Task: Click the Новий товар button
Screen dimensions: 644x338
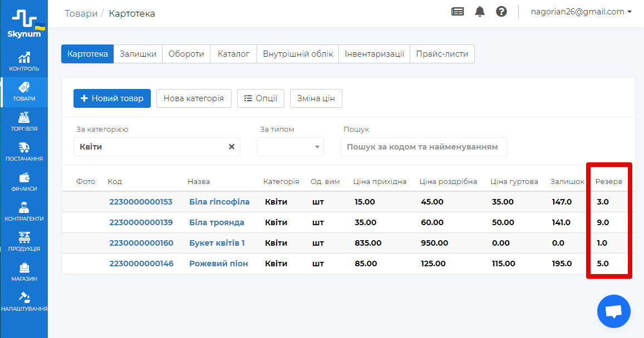Action: click(x=112, y=98)
